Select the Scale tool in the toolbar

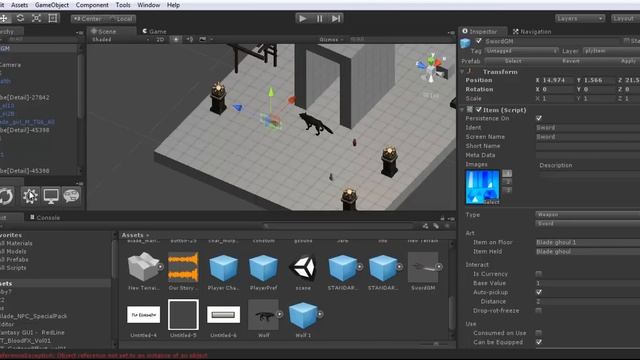pos(36,18)
